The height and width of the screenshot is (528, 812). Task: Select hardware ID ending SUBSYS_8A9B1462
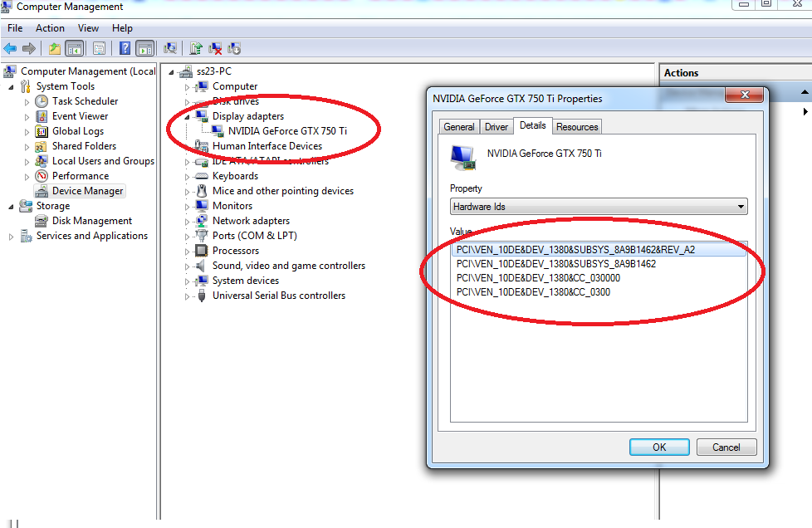tap(556, 264)
